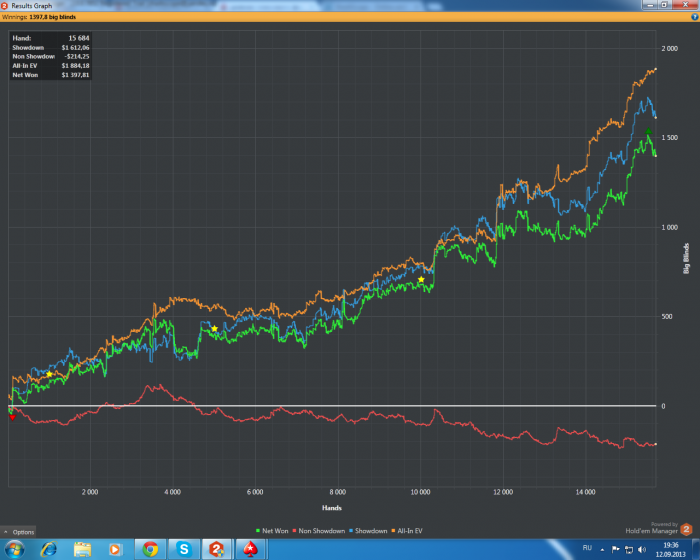The image size is (700, 560).
Task: Click the Net Won $1 397,81 row
Action: click(51, 75)
